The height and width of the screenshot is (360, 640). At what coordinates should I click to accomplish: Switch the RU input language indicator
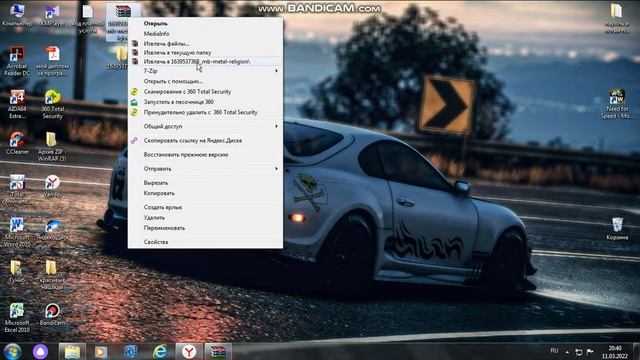point(554,351)
